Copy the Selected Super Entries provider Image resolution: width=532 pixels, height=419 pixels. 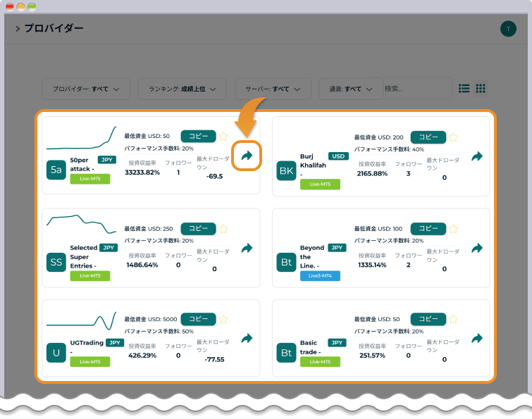point(198,229)
